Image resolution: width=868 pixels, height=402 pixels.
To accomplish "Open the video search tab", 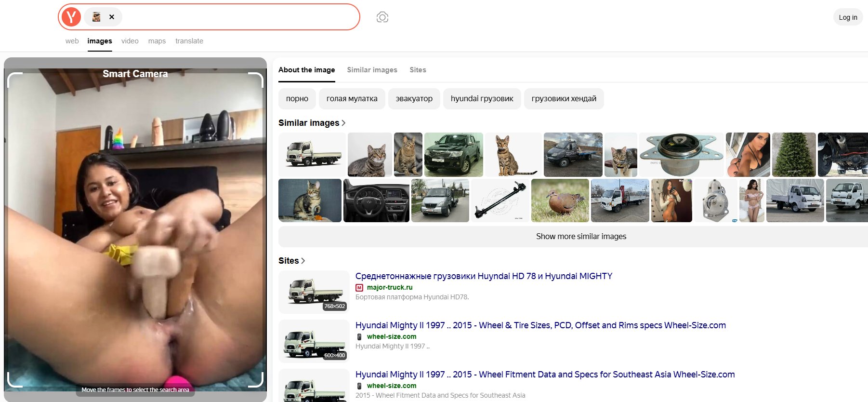I will [130, 41].
